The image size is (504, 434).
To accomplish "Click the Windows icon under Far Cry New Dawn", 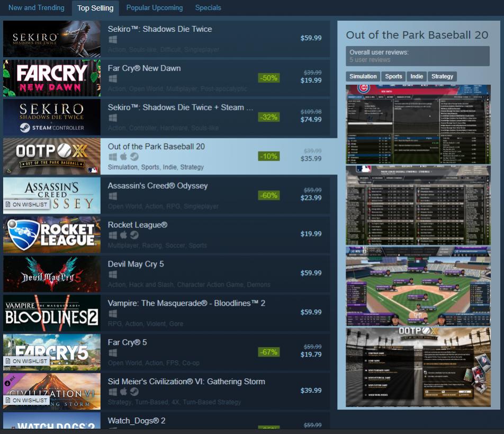I will (x=112, y=79).
